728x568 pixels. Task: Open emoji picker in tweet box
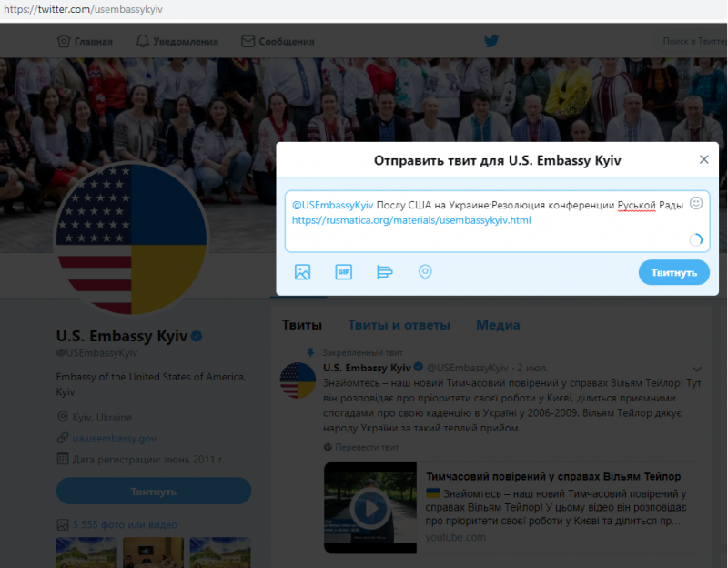coord(695,203)
